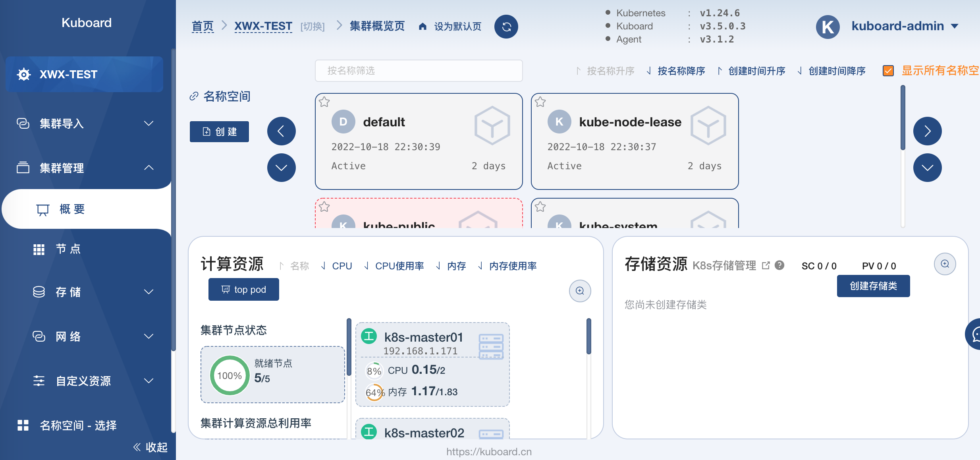Open the 节点 sidebar menu item
This screenshot has width=980, height=460.
pyautogui.click(x=68, y=249)
